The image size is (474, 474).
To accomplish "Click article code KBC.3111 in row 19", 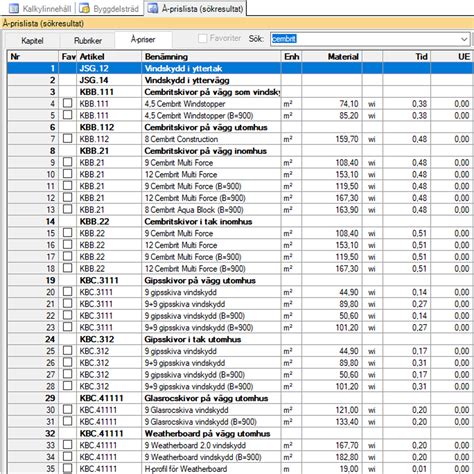I will 99,281.
